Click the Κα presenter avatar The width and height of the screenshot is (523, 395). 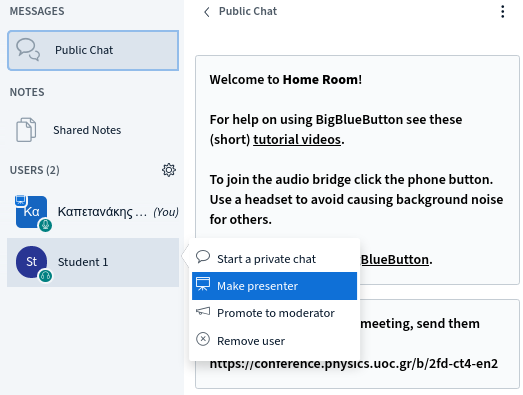coord(32,212)
